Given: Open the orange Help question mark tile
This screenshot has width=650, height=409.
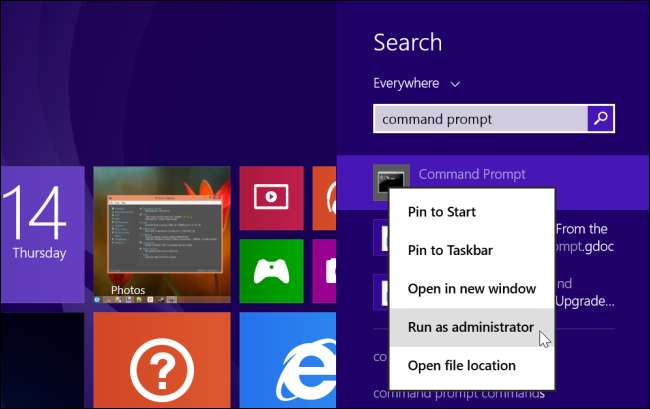Looking at the screenshot, I should point(162,360).
